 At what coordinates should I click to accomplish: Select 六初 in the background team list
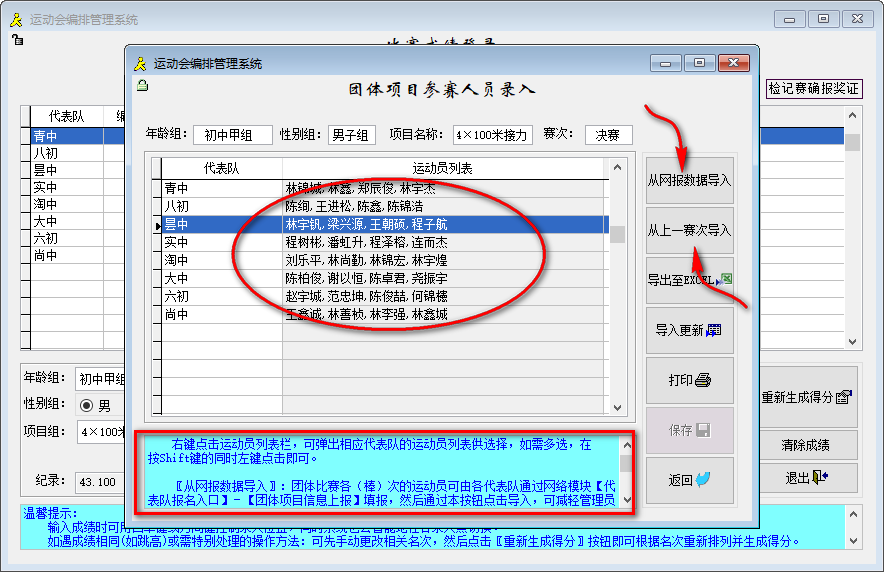pos(46,238)
